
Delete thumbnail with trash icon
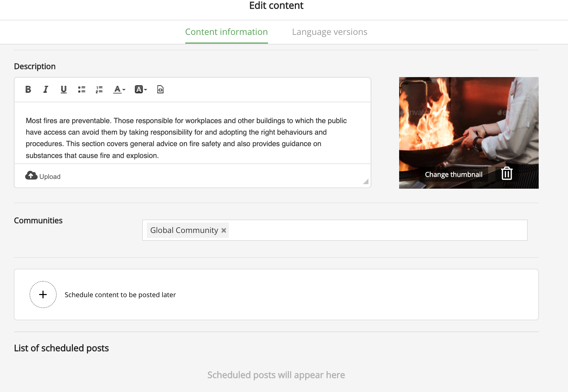507,173
